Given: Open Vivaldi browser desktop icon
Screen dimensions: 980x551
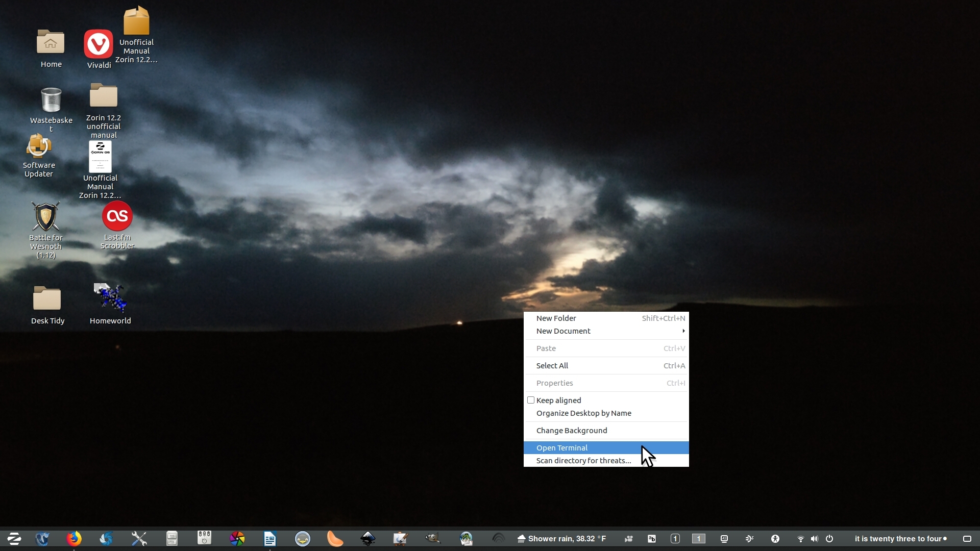Looking at the screenshot, I should [99, 45].
